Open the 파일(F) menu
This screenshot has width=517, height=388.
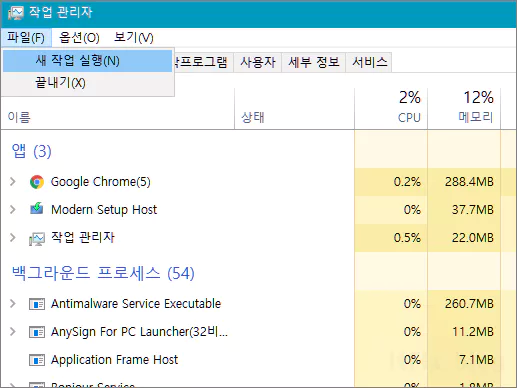pyautogui.click(x=26, y=37)
